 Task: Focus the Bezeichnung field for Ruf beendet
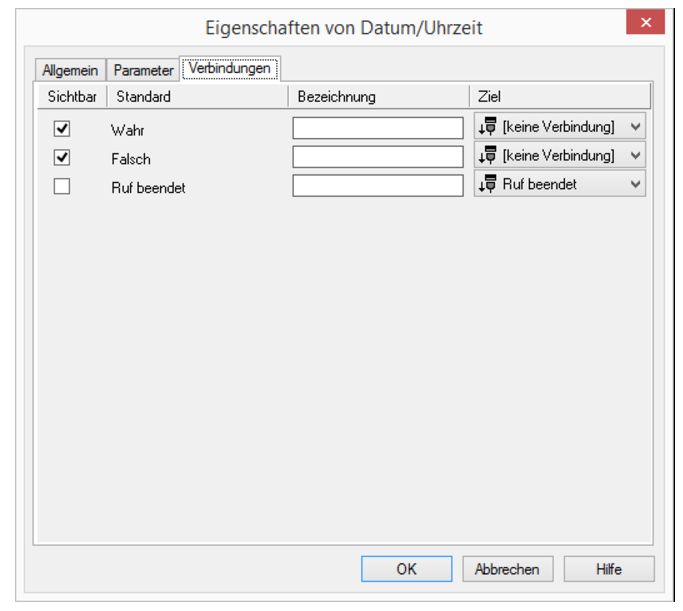(378, 185)
